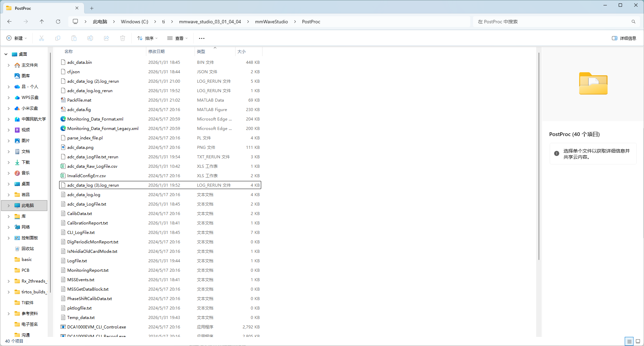Toggle the 详细信息 details pane button
Viewport: 644px width, 346px height.
pos(624,38)
